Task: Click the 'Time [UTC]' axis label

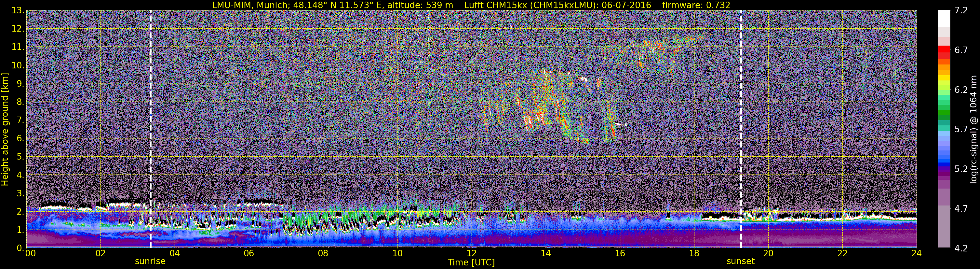Action: pos(471,262)
